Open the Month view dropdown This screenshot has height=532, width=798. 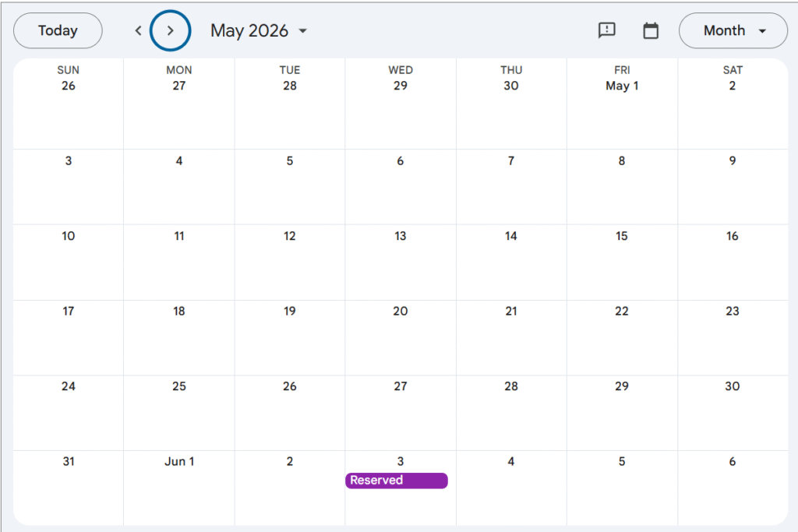click(x=733, y=31)
